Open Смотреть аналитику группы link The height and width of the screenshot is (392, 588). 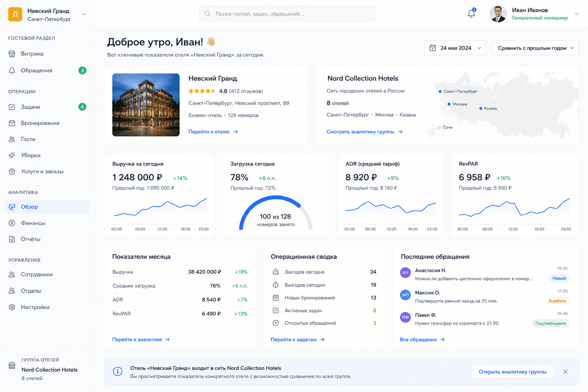(x=364, y=132)
